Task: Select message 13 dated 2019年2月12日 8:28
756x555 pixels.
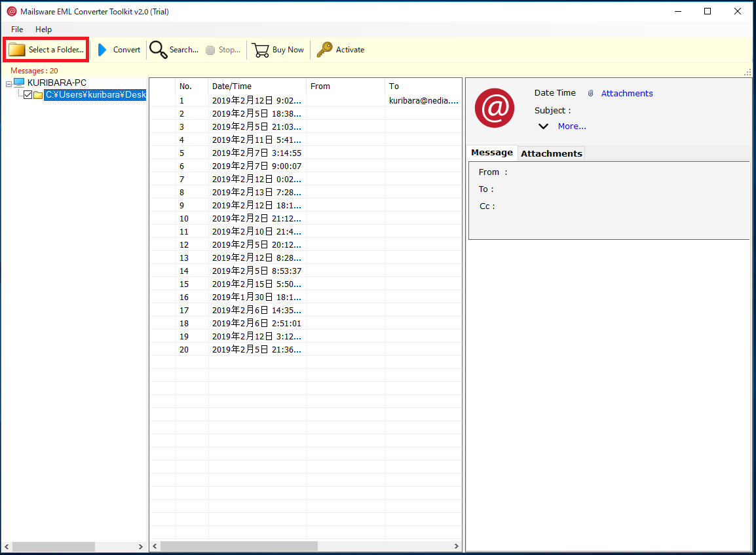Action: pos(305,258)
